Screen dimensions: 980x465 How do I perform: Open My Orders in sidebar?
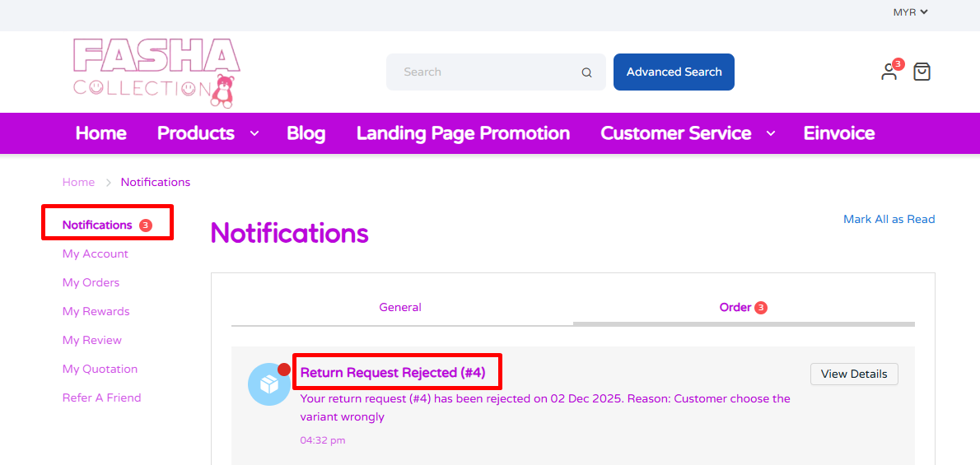(x=91, y=282)
